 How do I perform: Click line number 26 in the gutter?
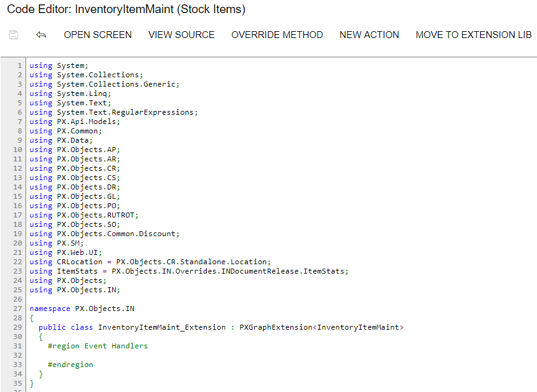click(x=18, y=299)
